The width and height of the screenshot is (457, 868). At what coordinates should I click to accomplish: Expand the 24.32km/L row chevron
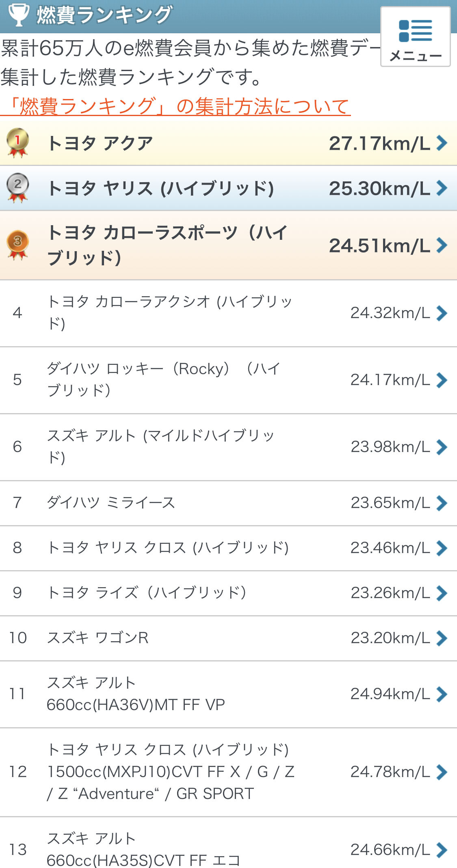(442, 313)
